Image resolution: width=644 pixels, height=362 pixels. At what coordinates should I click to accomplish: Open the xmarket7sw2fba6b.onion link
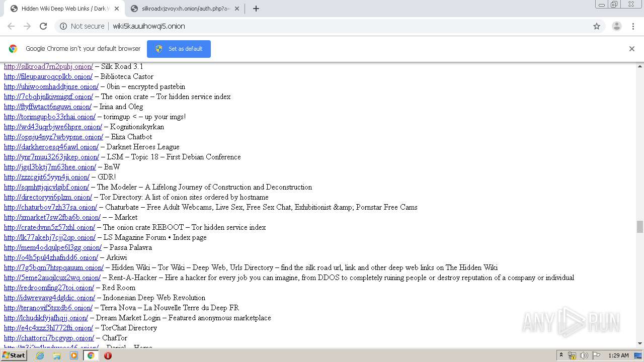(x=52, y=217)
